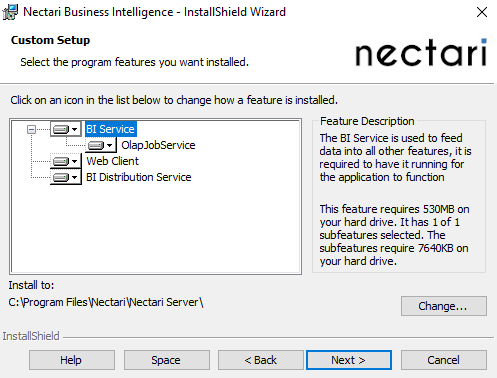Open the OlapJobService feature install dropdown
Image resolution: width=497 pixels, height=378 pixels.
tap(101, 145)
